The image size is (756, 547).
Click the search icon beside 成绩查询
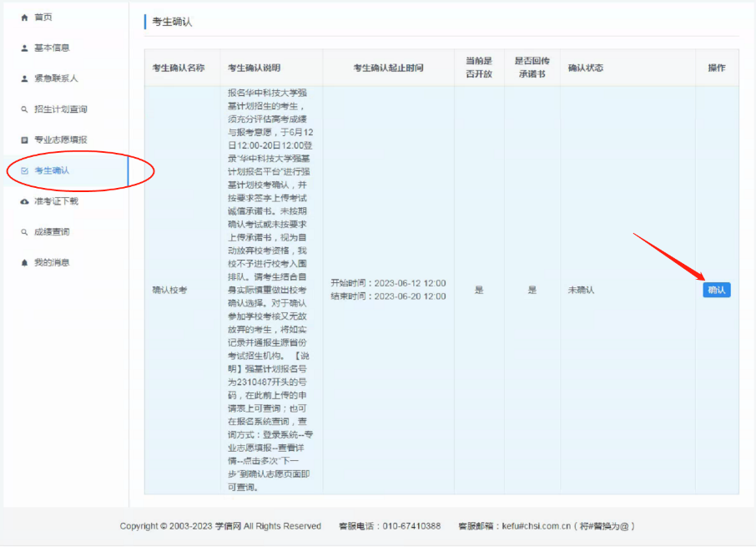coord(24,232)
